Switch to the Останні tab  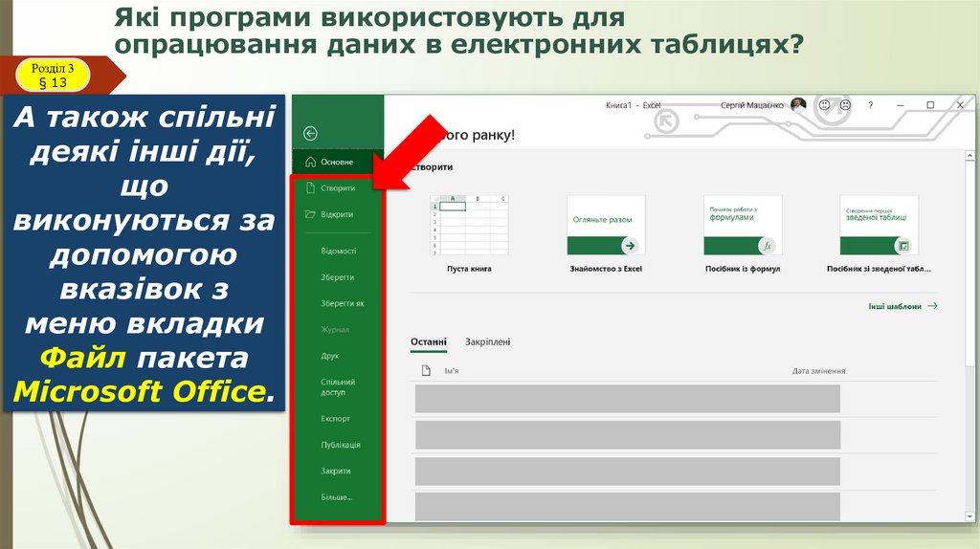click(429, 342)
